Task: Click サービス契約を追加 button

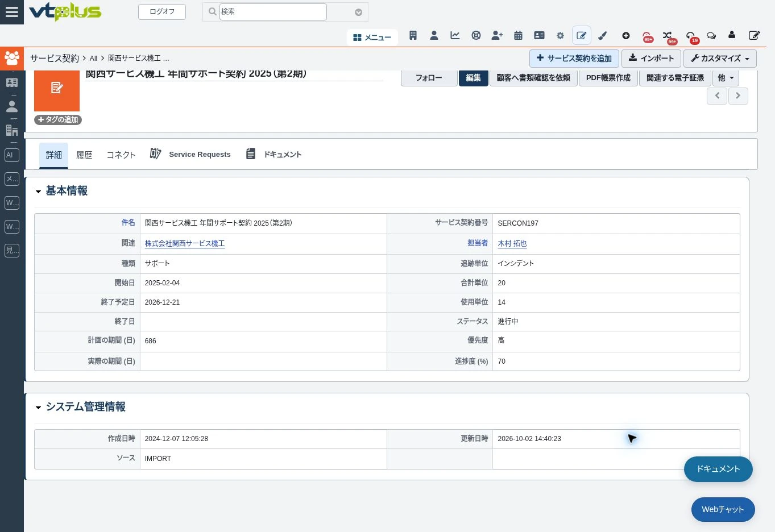Action: tap(574, 59)
